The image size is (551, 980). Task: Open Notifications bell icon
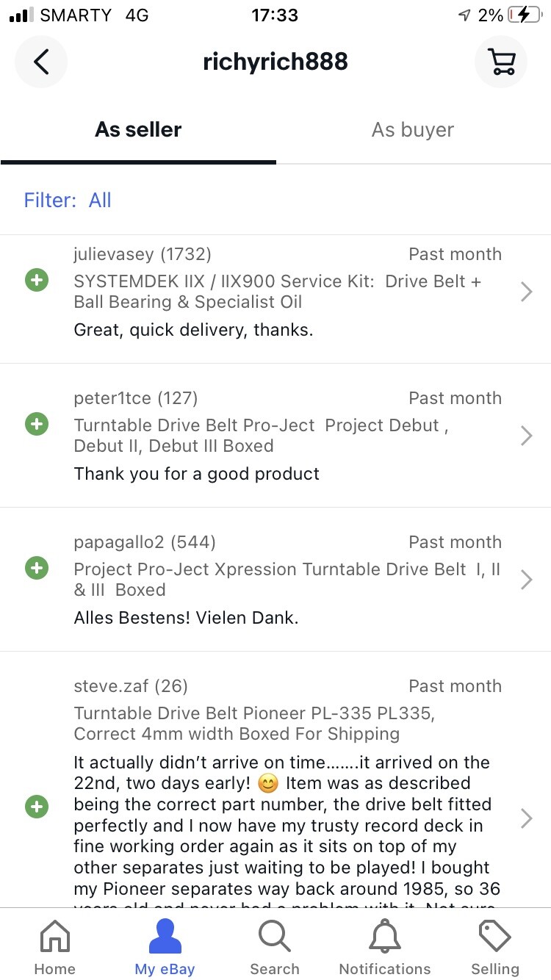pyautogui.click(x=385, y=938)
